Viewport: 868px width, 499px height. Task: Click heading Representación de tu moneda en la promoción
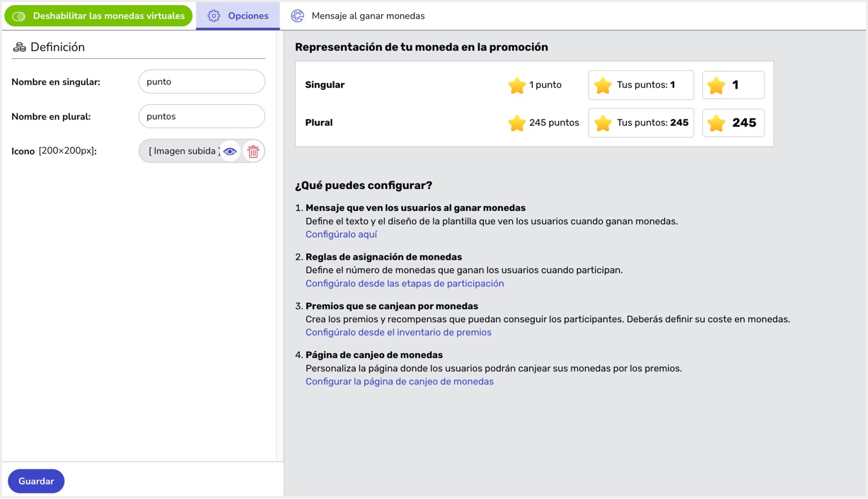pos(422,47)
